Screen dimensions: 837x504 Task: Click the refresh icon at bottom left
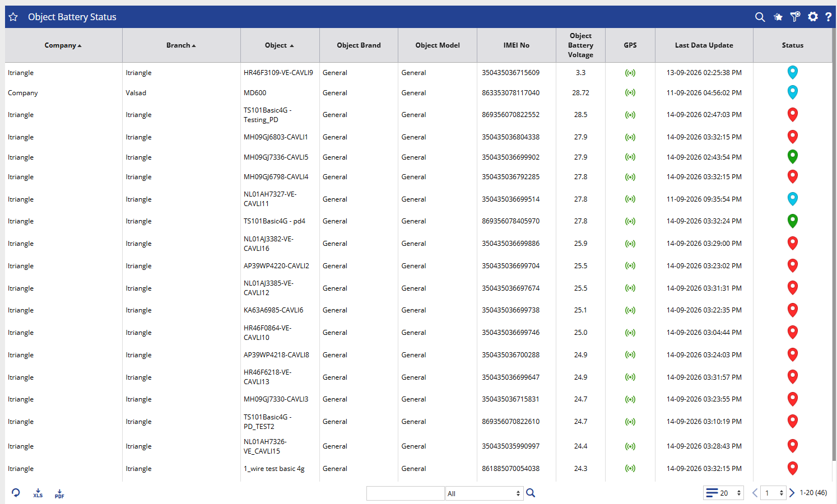coord(16,493)
